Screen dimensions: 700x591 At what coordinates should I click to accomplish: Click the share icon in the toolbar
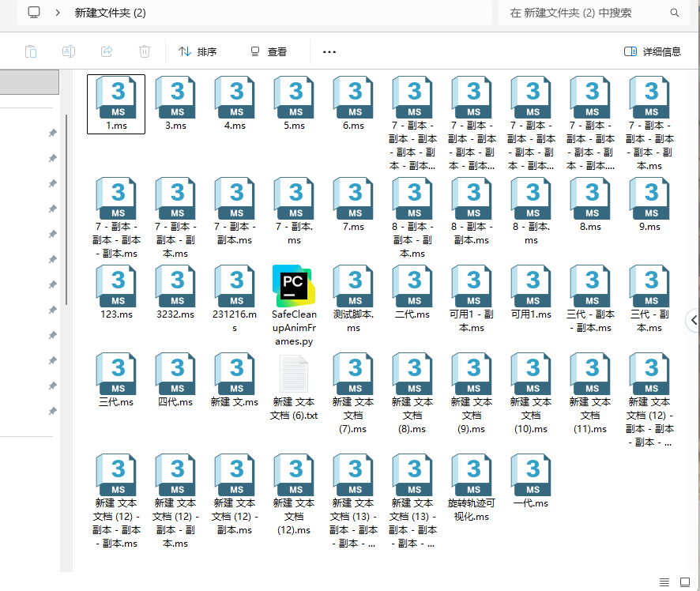point(106,51)
